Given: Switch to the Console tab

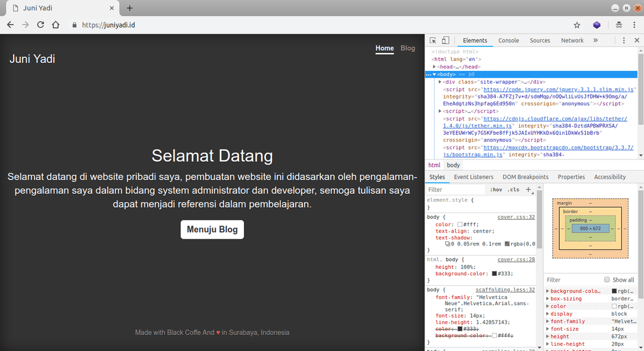Looking at the screenshot, I should coord(509,41).
